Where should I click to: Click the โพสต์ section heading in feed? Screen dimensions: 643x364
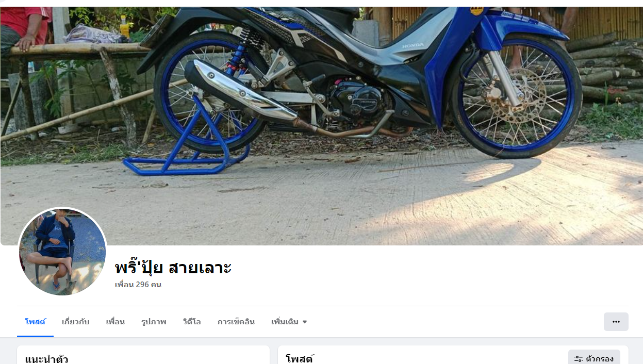click(x=300, y=359)
